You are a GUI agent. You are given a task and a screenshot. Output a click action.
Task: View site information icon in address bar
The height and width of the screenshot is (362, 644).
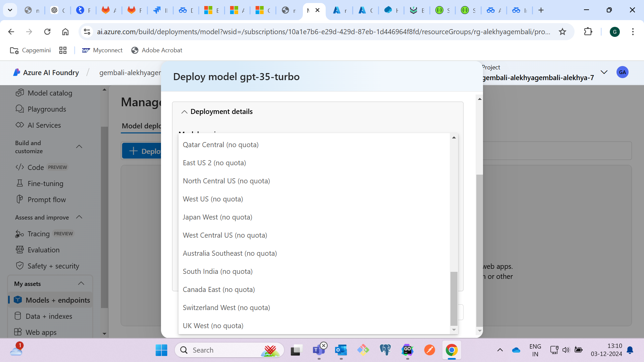(x=87, y=32)
